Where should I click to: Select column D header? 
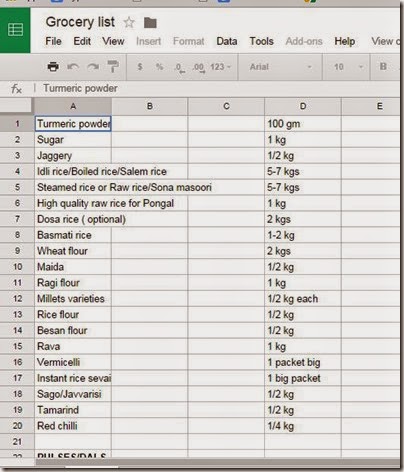[303, 106]
